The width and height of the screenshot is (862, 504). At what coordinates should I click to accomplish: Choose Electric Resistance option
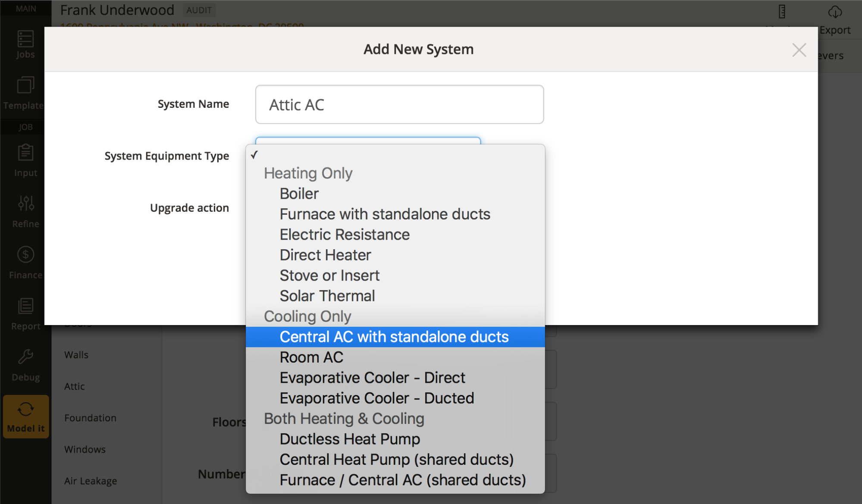pos(395,235)
